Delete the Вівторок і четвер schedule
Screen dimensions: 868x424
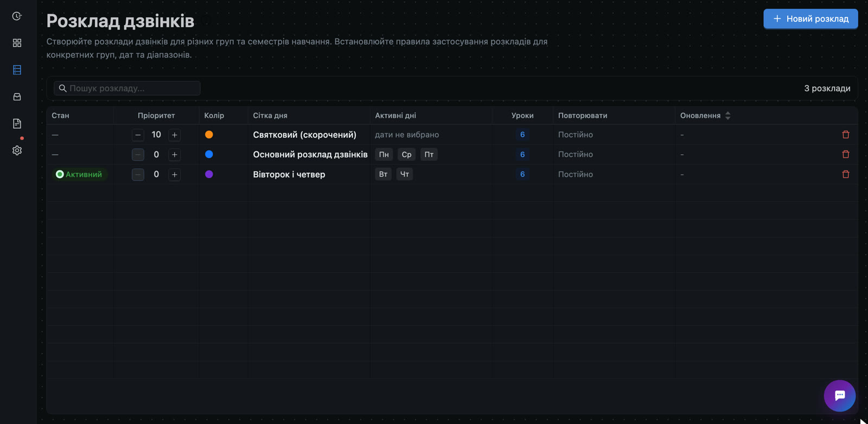[845, 174]
